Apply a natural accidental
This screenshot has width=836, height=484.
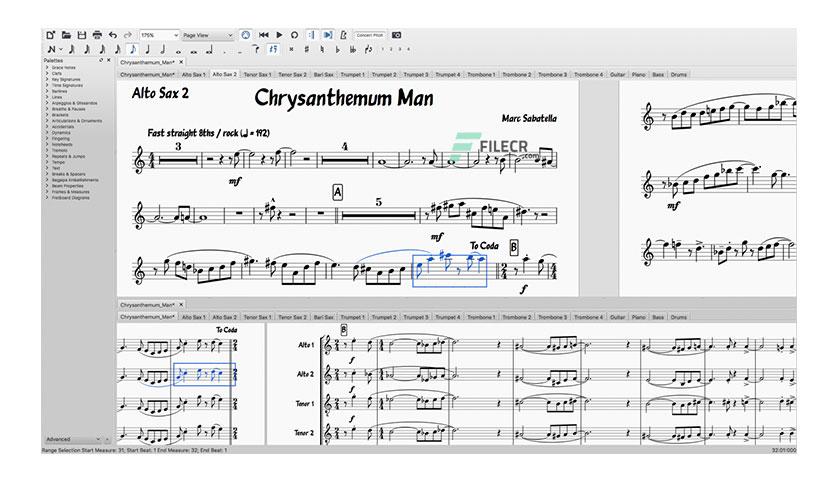[322, 50]
